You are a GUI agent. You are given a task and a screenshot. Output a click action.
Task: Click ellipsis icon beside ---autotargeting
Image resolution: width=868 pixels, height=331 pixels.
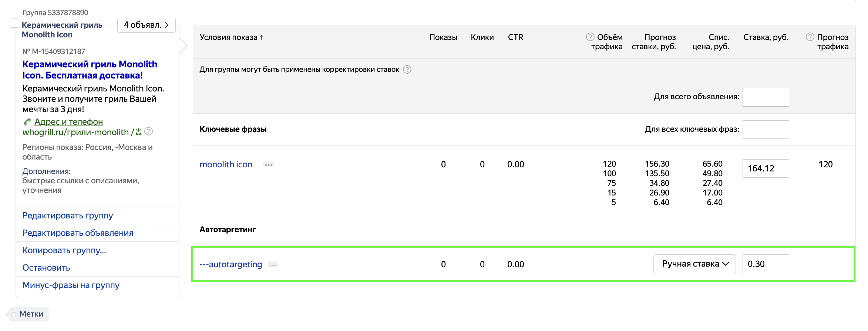click(273, 265)
